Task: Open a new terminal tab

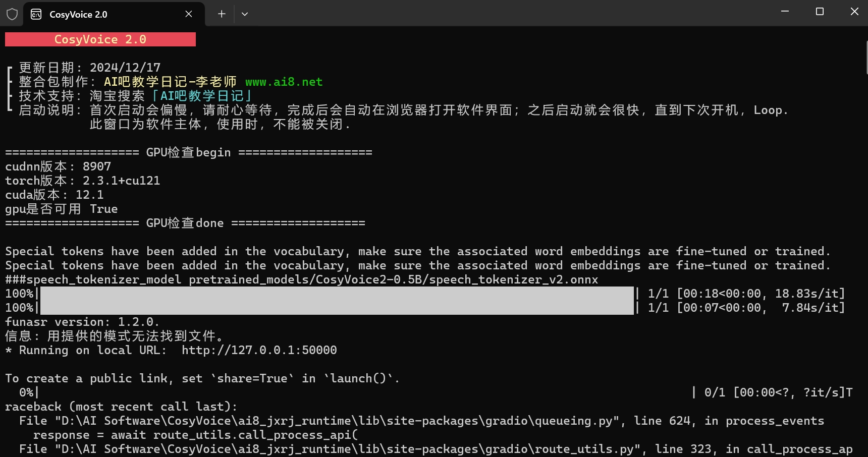Action: pyautogui.click(x=222, y=14)
